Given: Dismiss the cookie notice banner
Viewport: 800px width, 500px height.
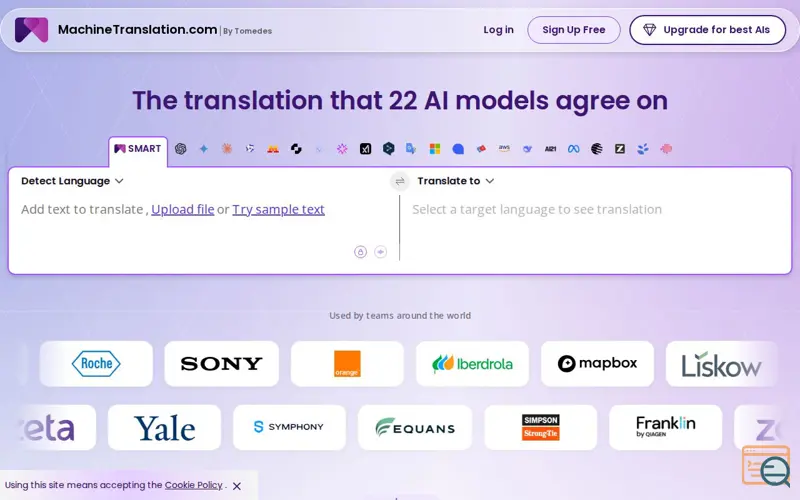Looking at the screenshot, I should [x=237, y=486].
